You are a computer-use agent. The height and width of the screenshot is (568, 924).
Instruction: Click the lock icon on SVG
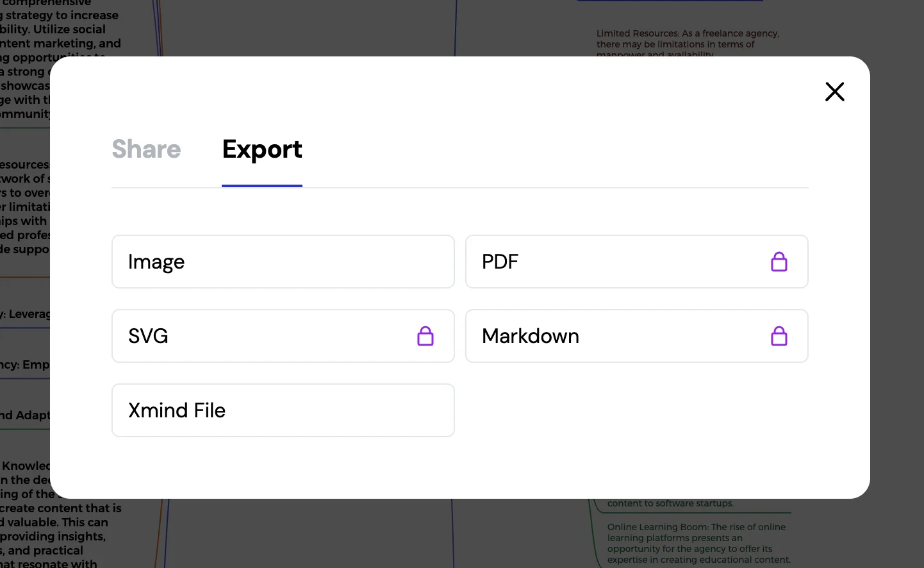pos(425,336)
